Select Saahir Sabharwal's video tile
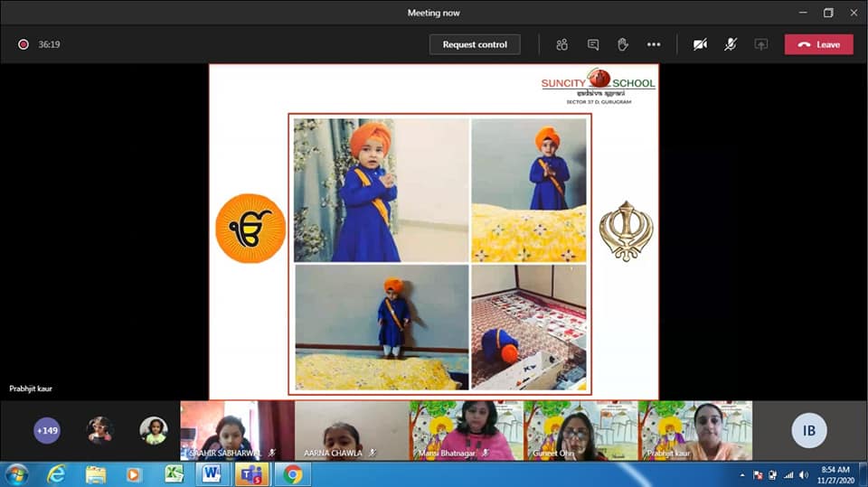 click(x=238, y=431)
